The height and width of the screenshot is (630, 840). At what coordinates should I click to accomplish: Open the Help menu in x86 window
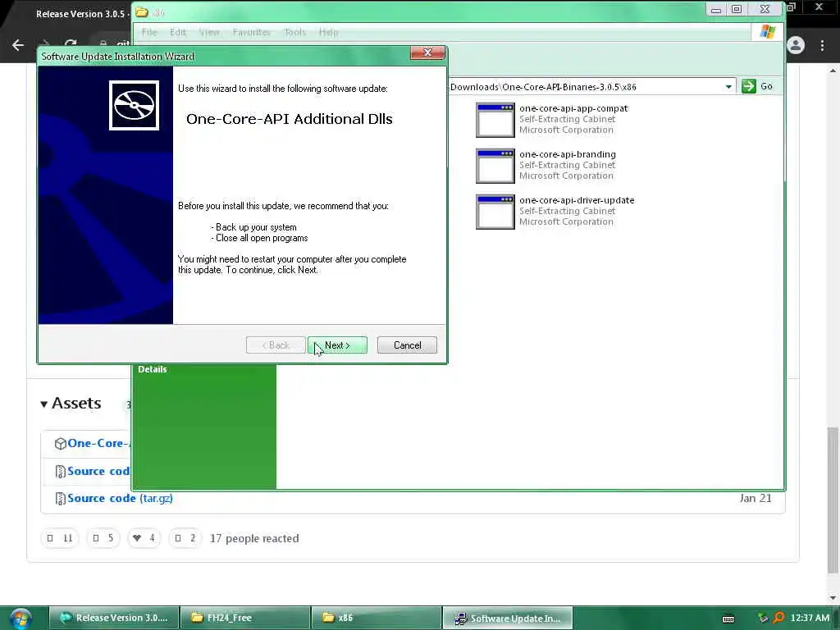coord(328,32)
